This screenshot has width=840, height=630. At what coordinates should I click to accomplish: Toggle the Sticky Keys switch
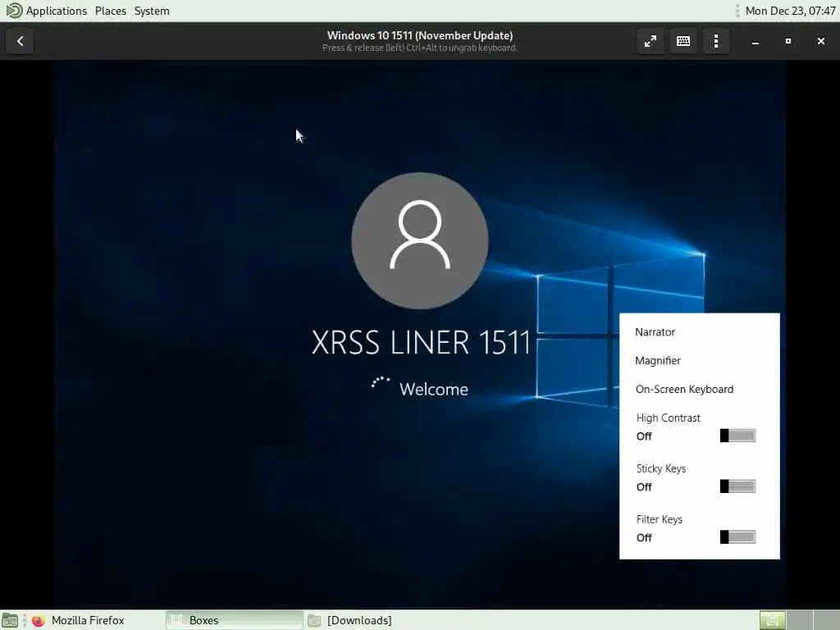(x=737, y=486)
